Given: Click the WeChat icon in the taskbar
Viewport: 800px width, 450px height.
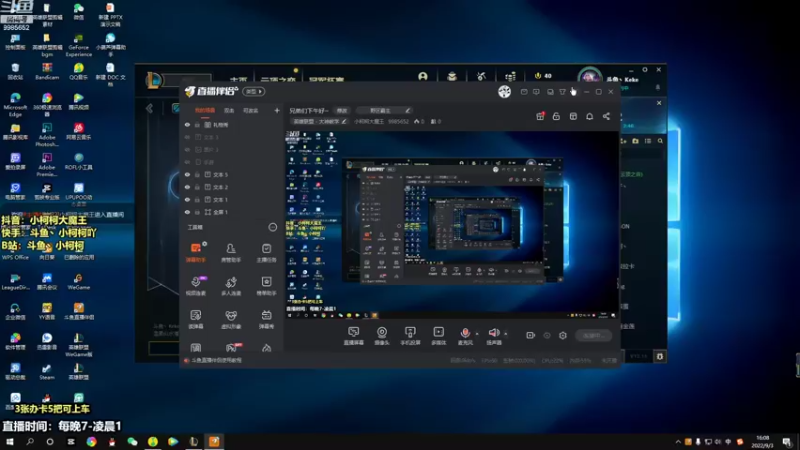Looking at the screenshot, I should 132,442.
